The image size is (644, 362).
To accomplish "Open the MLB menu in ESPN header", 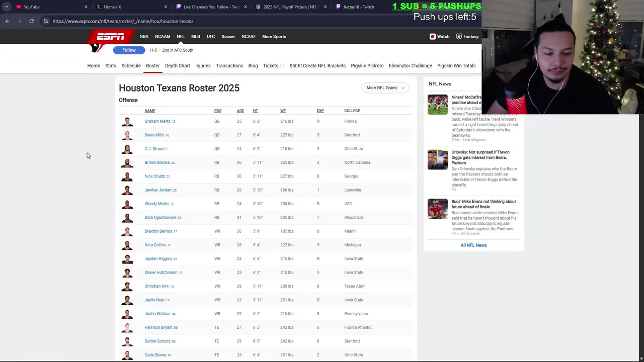I will click(196, 36).
